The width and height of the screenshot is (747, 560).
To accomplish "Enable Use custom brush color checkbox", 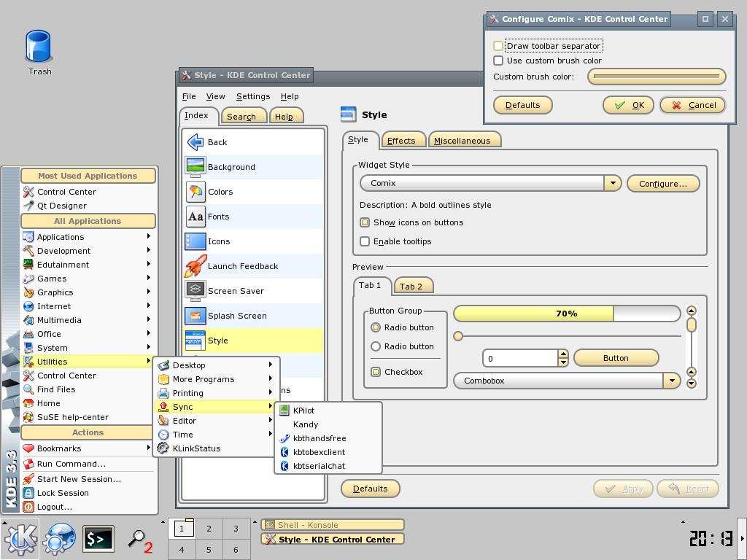I will 498,61.
